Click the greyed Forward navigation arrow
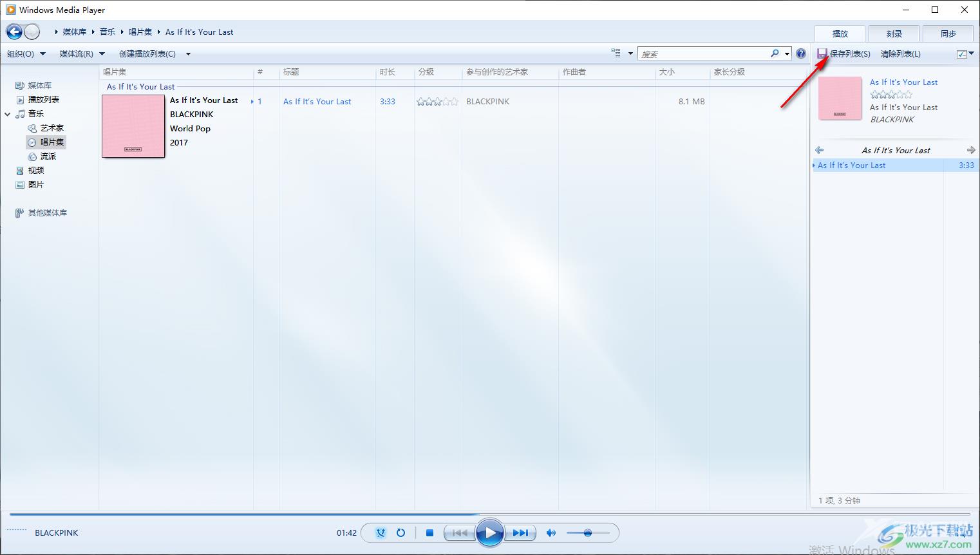Screen dimensions: 980x555 pos(32,32)
